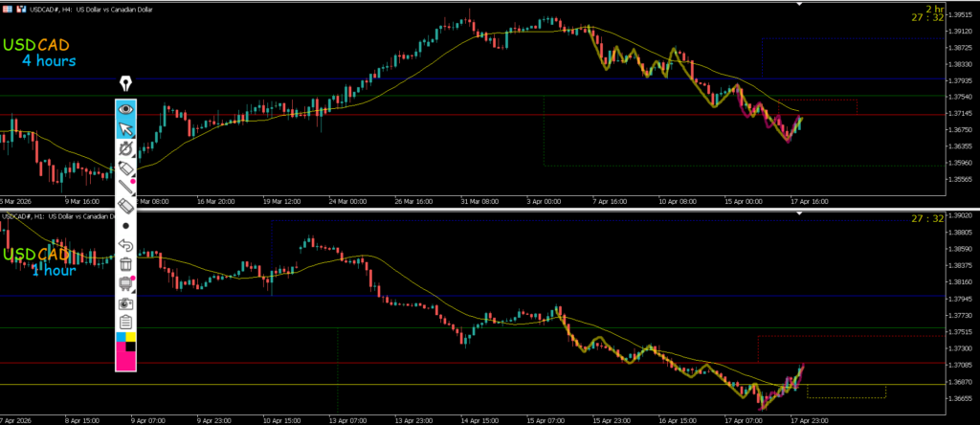This screenshot has height=425, width=980.
Task: Click the pen nib icon above the drawing toolbar
Action: pyautogui.click(x=125, y=84)
